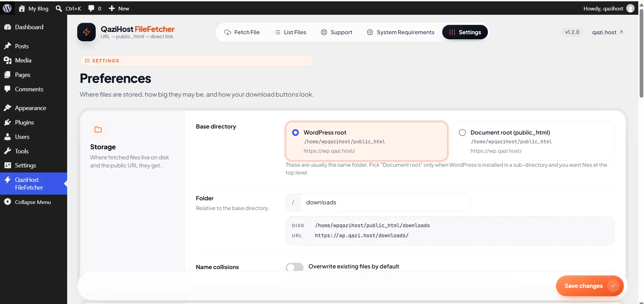Click the downloads folder input field

[385, 202]
